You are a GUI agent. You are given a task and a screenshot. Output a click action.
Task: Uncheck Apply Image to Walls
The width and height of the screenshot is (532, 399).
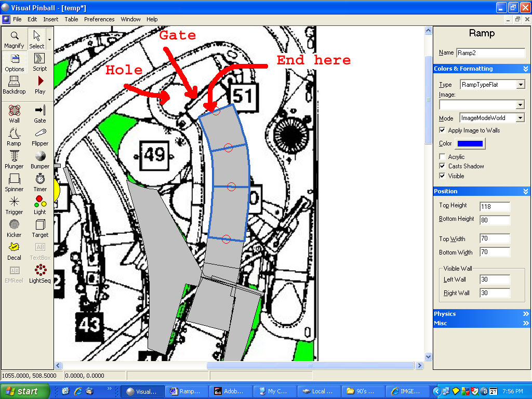click(443, 130)
